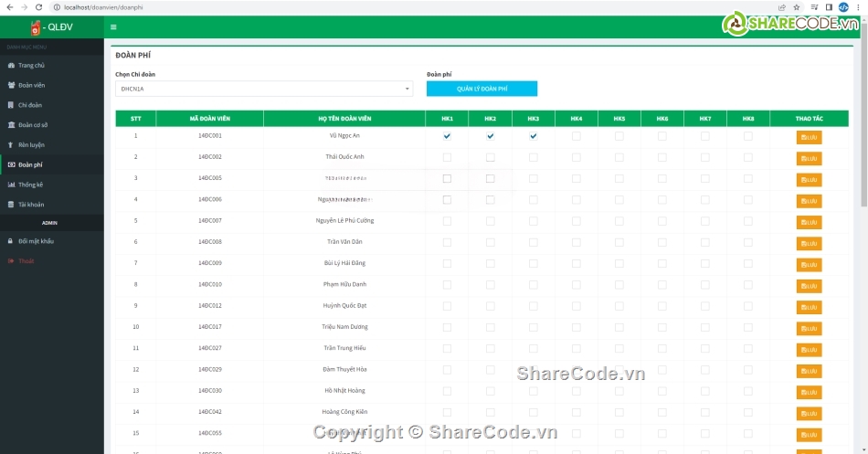Save row for Trần Trung Hiếu
868x454 pixels.
coord(809,350)
